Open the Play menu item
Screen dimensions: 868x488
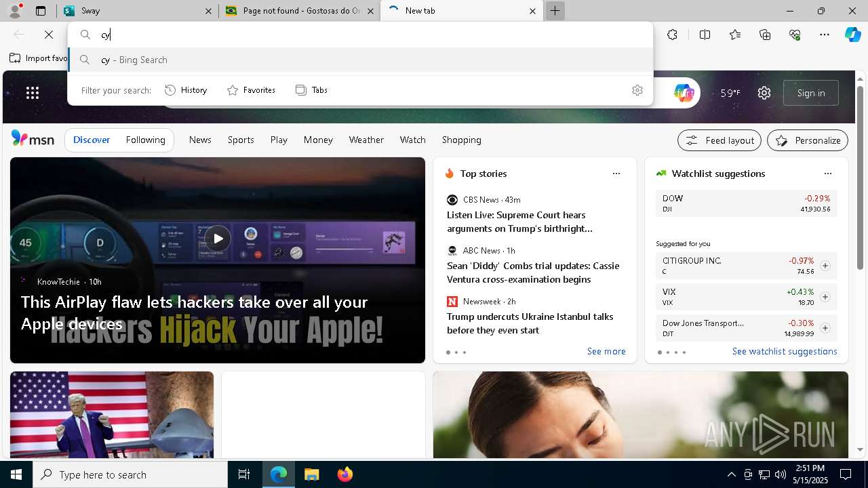(x=279, y=140)
